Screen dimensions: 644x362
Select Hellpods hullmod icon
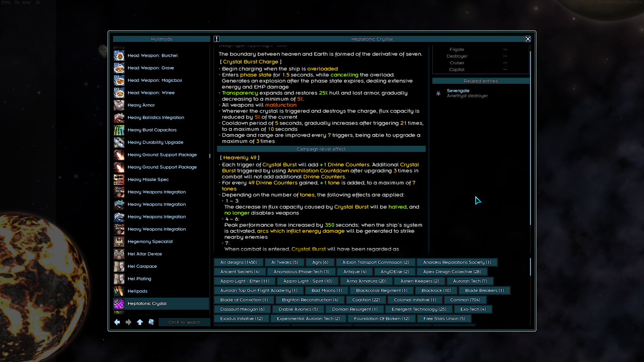coord(119,291)
